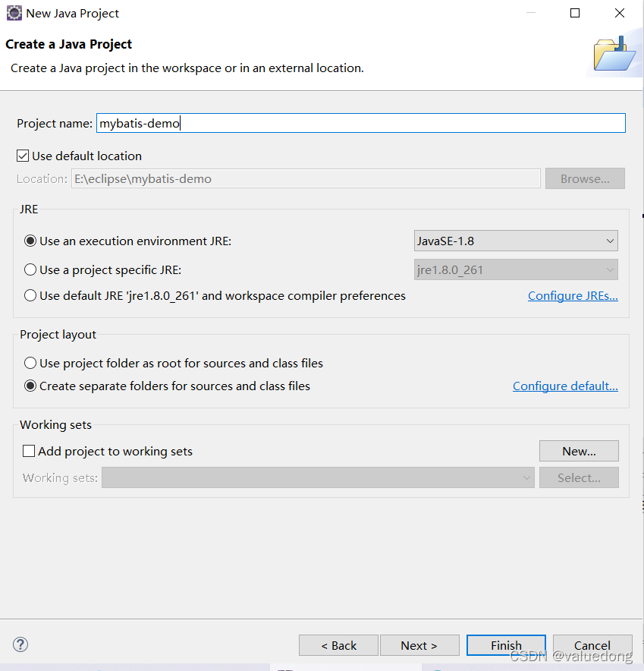Screen dimensions: 644x671
Task: Click the help question mark icon
Action: tap(20, 645)
